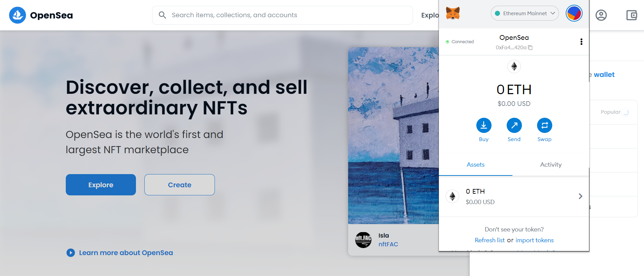Open account options three-dot menu

point(581,42)
